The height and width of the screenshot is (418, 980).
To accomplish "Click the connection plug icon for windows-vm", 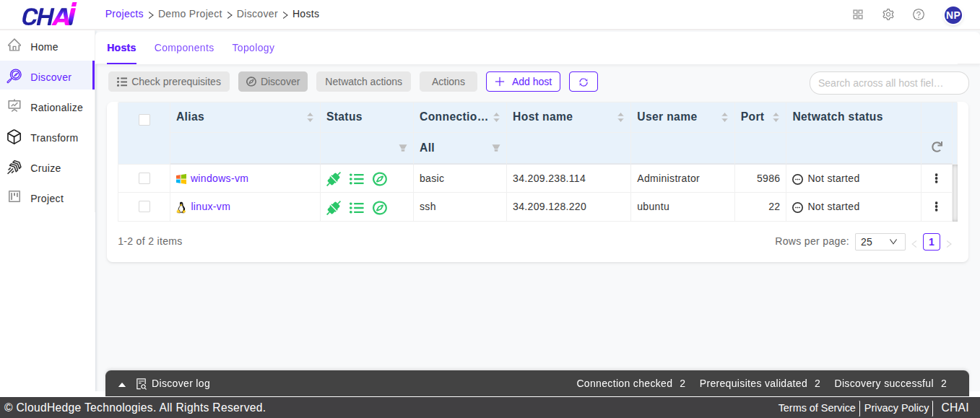I will 333,179.
